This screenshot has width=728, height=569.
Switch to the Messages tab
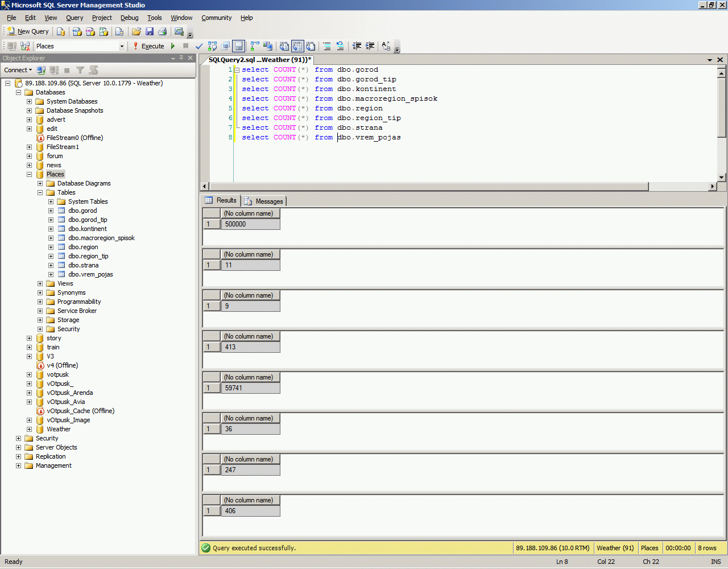[264, 201]
